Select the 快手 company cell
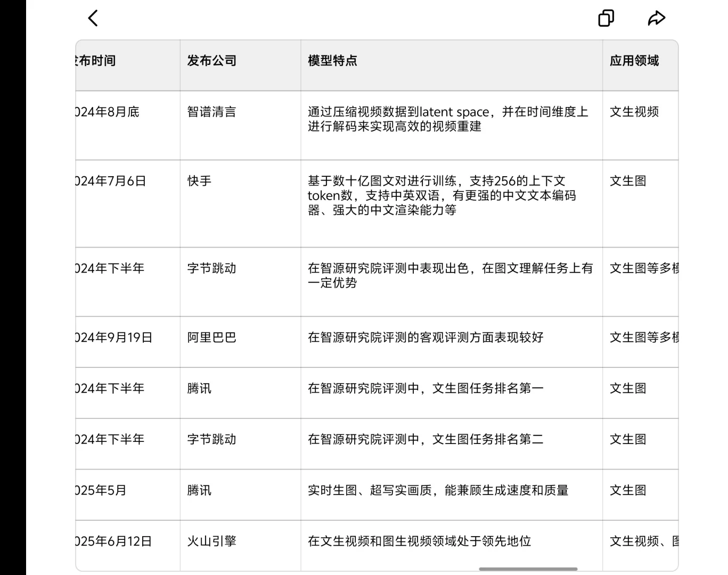 coord(240,203)
